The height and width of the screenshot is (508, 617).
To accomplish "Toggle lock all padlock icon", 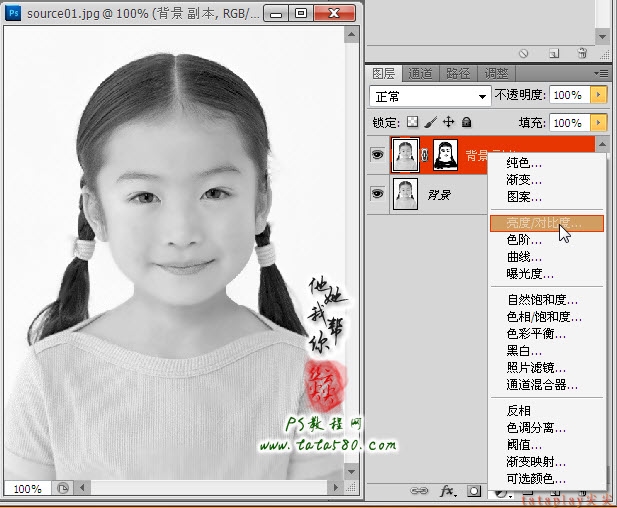I will (x=467, y=122).
